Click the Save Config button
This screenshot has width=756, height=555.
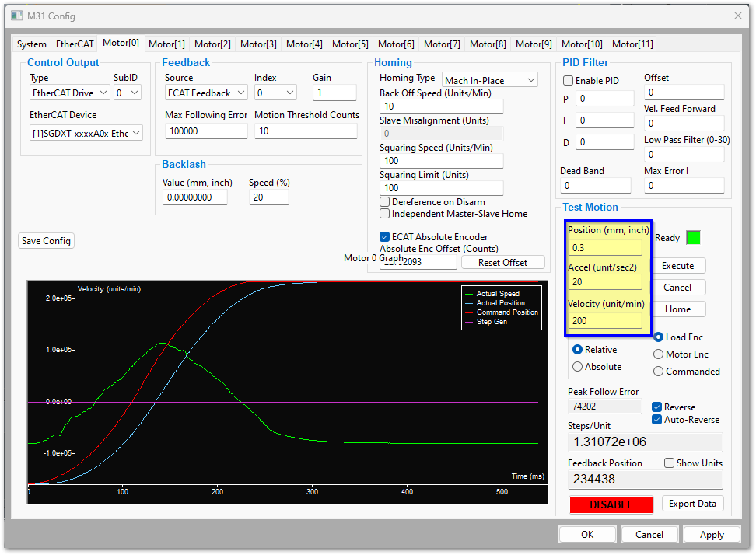point(47,241)
